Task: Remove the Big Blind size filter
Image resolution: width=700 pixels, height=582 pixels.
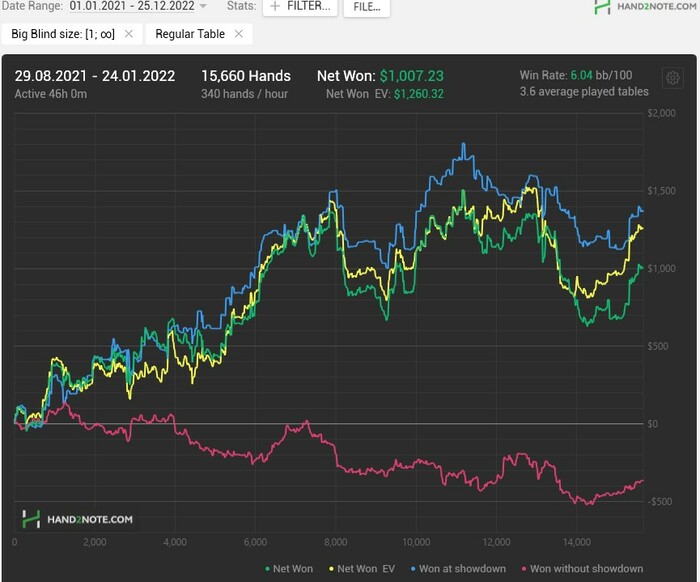Action: 129,34
